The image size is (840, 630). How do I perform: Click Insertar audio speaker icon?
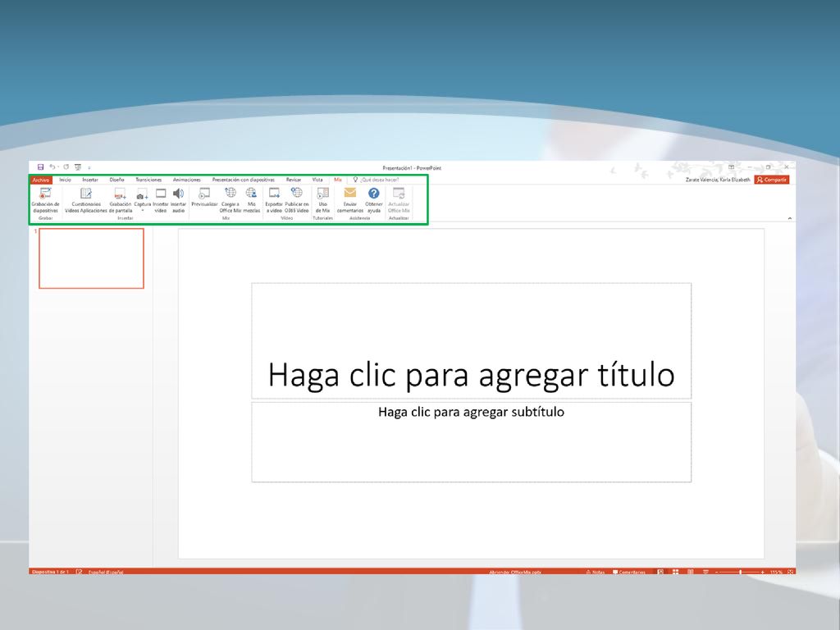click(x=178, y=194)
